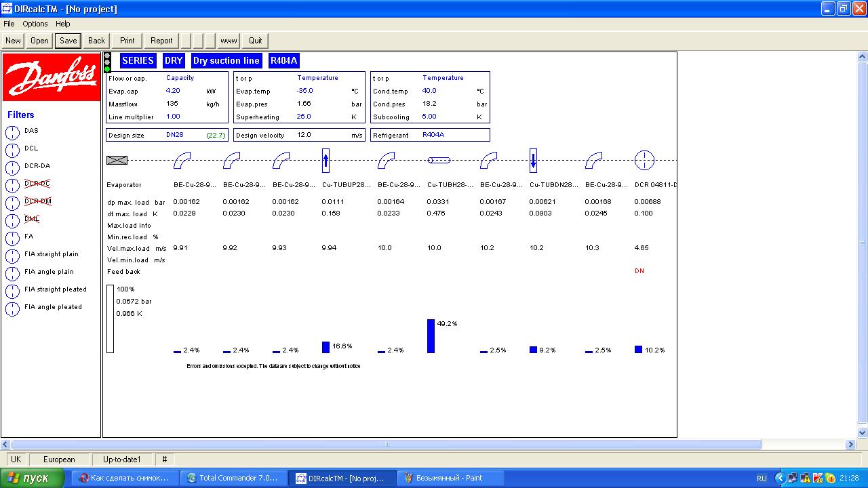Switch to the Paint window in taskbar
The height and width of the screenshot is (488, 868).
tap(451, 478)
